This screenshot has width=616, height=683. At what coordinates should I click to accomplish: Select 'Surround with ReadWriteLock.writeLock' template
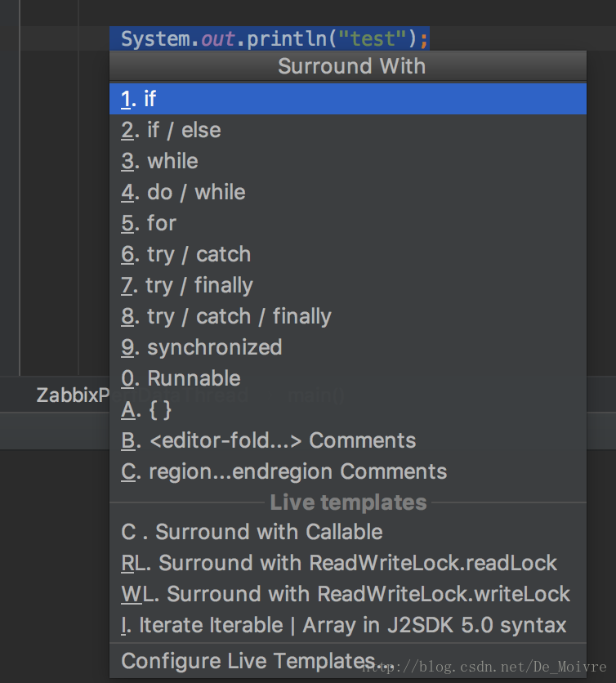pyautogui.click(x=348, y=594)
